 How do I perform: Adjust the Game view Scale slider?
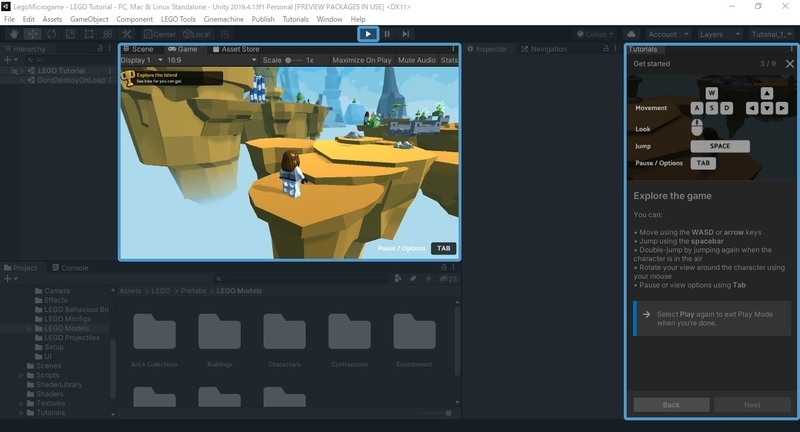click(x=293, y=60)
